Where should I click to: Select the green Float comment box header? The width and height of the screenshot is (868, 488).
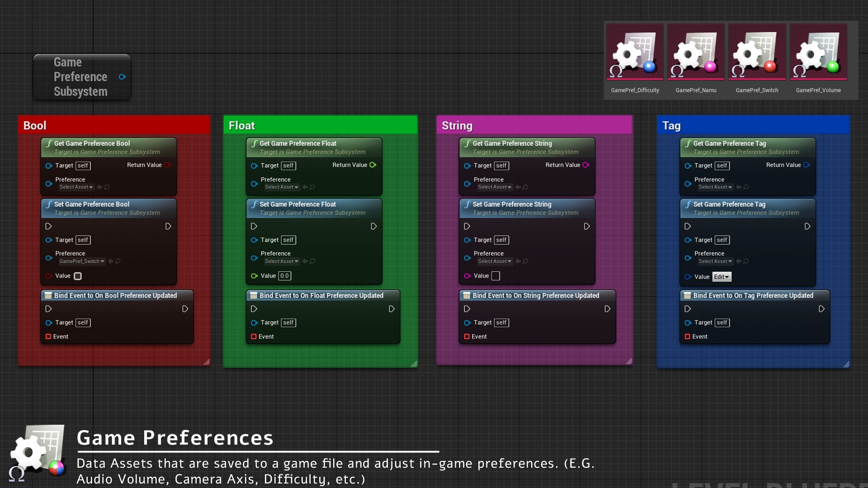point(320,125)
